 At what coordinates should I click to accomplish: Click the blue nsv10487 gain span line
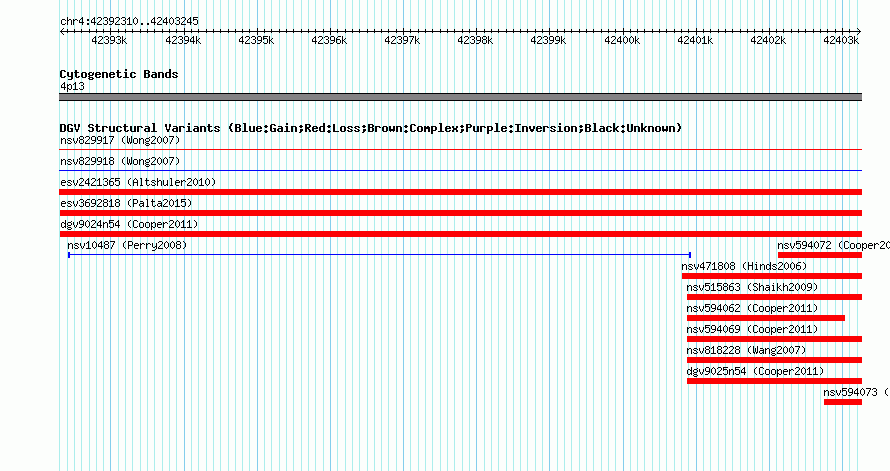coord(379,255)
